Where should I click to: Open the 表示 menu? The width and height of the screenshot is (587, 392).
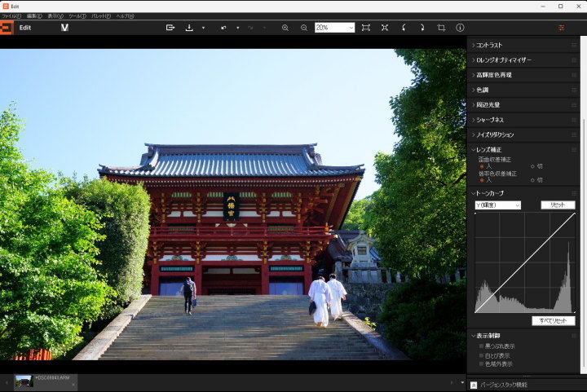55,16
